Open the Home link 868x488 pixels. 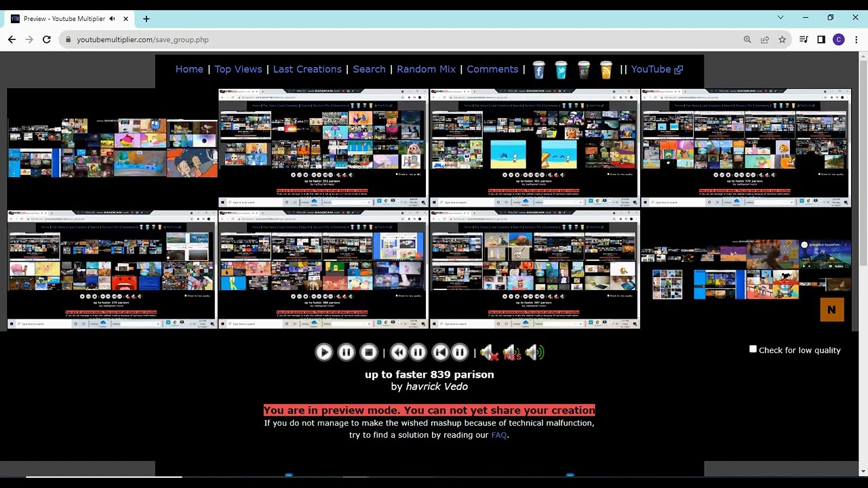click(189, 69)
